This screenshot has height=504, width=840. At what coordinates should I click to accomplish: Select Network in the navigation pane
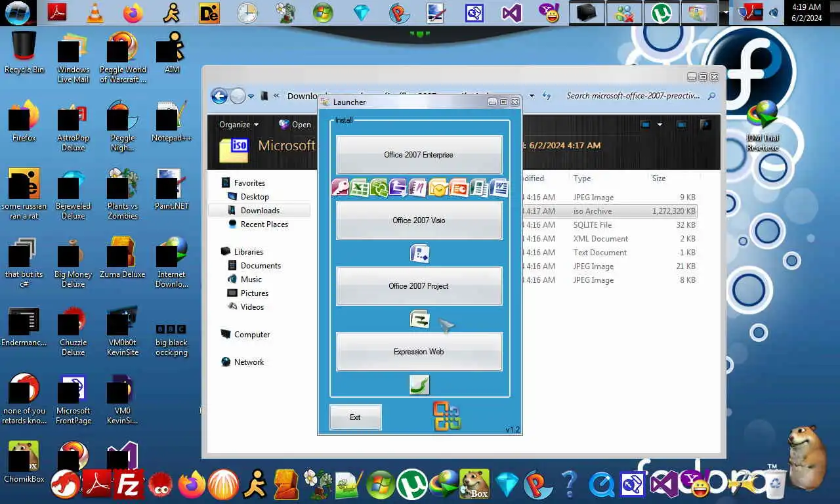click(x=249, y=362)
